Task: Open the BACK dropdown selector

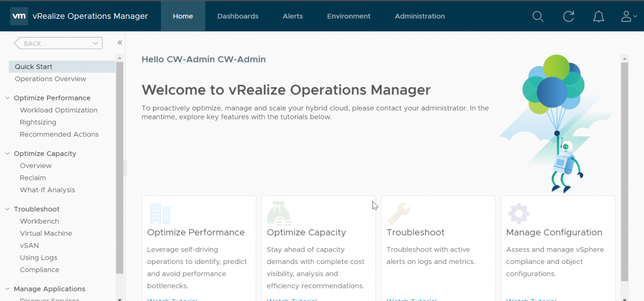Action: pyautogui.click(x=58, y=43)
